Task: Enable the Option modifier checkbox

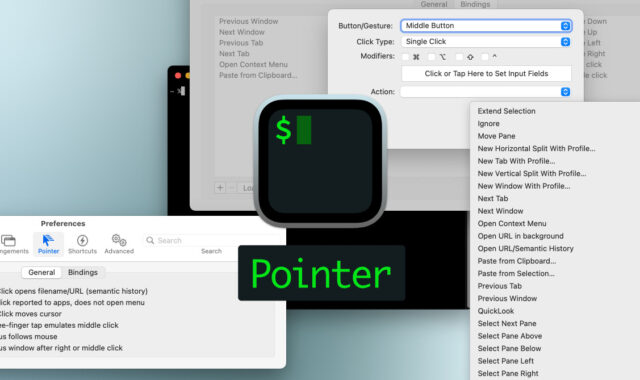Action: click(432, 57)
